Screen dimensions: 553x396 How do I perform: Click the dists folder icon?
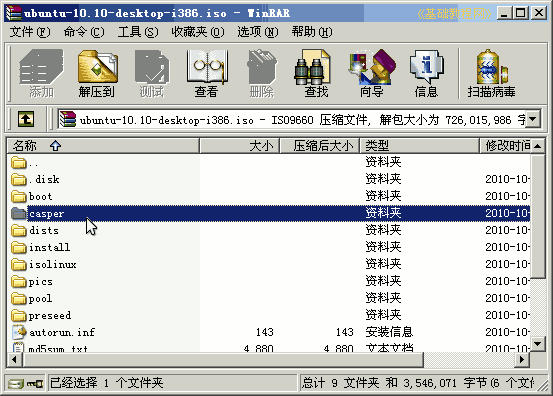pyautogui.click(x=19, y=230)
